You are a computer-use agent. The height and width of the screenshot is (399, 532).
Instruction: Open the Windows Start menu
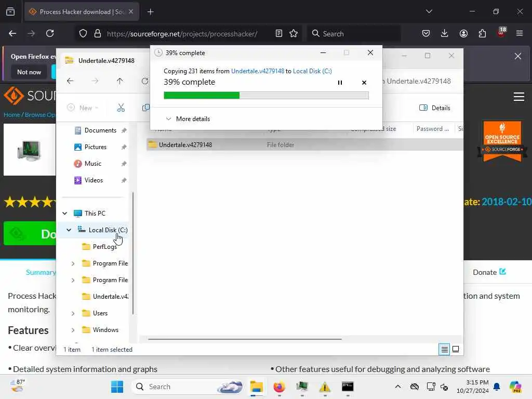coord(117,387)
